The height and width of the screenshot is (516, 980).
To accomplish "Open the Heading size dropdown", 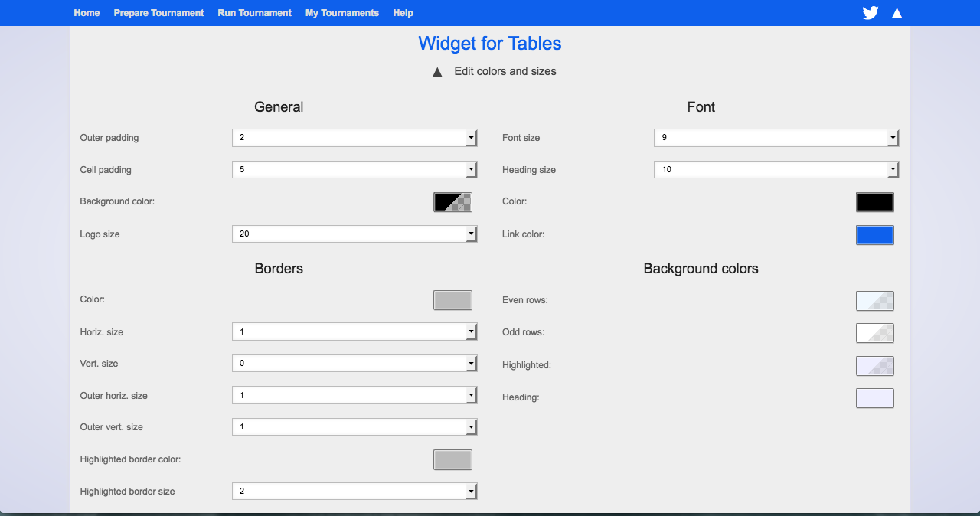I will 776,170.
